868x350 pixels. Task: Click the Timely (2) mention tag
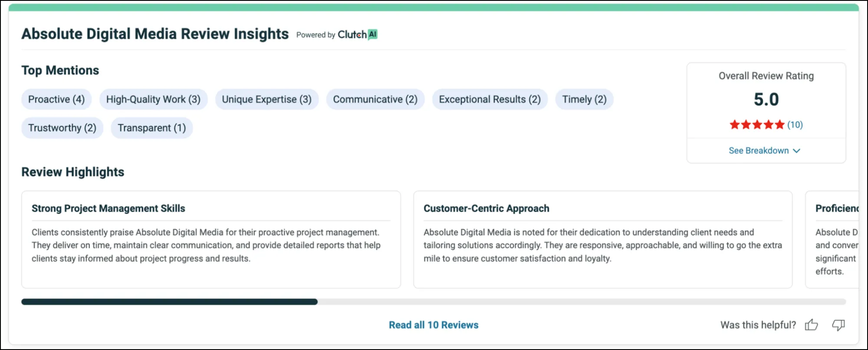tap(585, 99)
